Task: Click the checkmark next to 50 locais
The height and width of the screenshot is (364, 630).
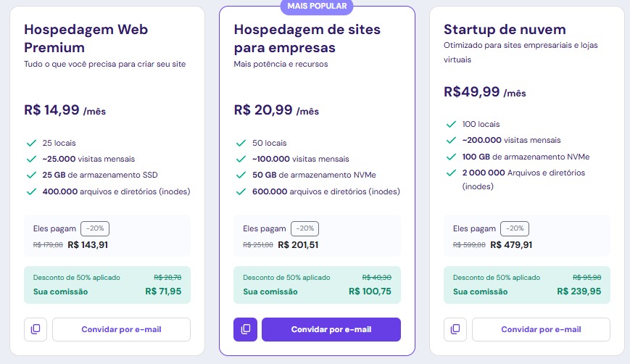Action: (240, 143)
